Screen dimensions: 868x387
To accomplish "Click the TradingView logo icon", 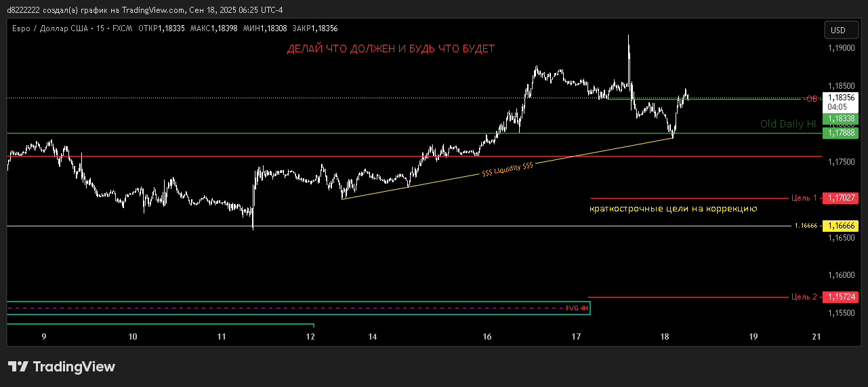I will click(x=18, y=367).
